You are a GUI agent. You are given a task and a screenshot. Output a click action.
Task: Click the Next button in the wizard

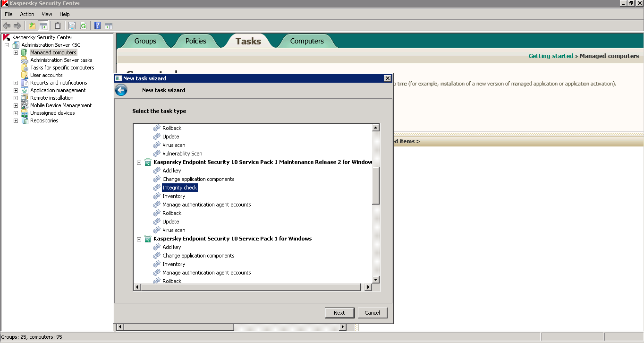pos(339,313)
